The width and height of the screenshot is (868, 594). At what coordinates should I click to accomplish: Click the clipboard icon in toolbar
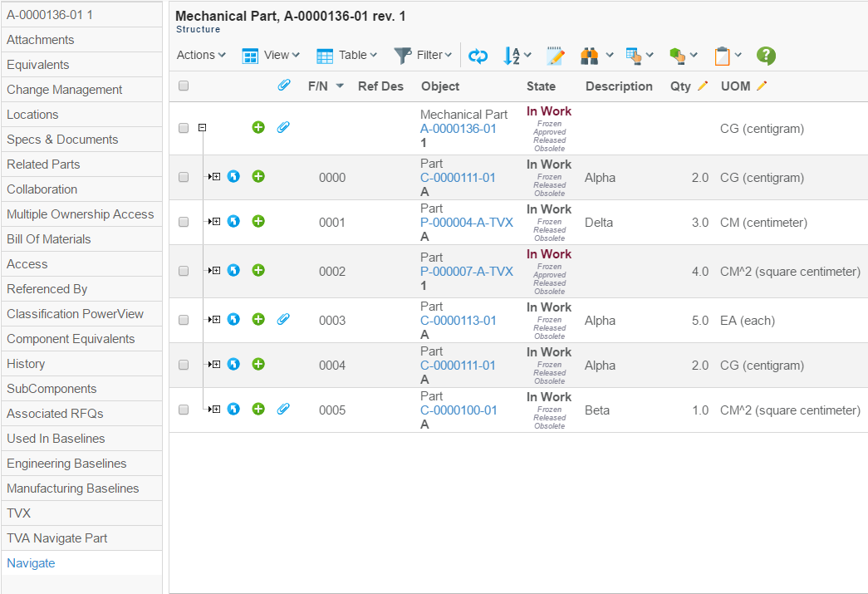(722, 56)
